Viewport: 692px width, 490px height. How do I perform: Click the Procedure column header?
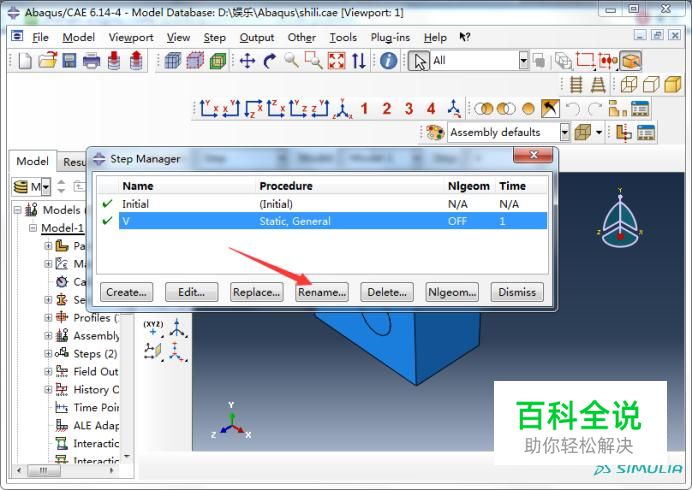pos(286,186)
